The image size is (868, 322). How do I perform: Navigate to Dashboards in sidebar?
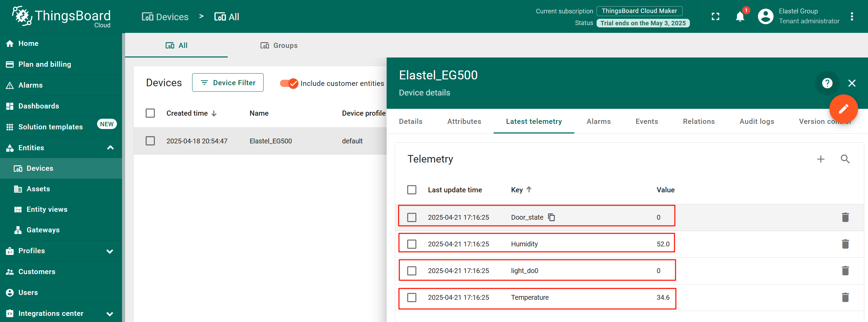click(x=38, y=106)
